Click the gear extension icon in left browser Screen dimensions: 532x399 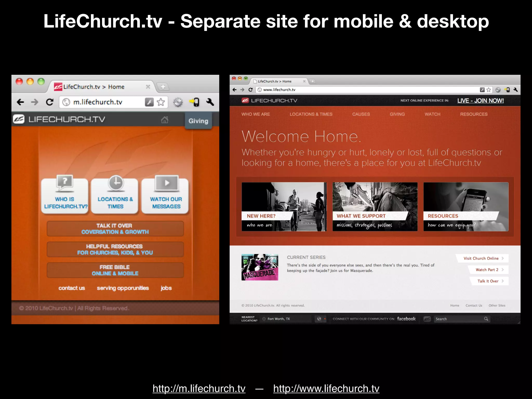click(x=178, y=102)
